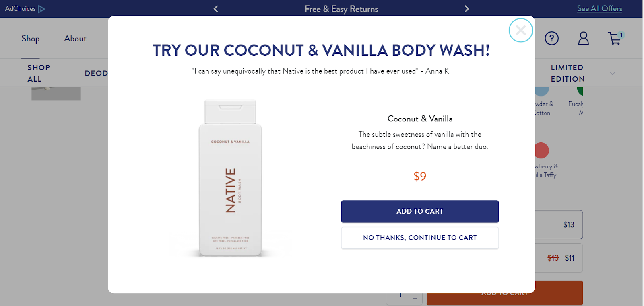Open the shopping cart icon
Screen dimensions: 644x306
pos(615,38)
